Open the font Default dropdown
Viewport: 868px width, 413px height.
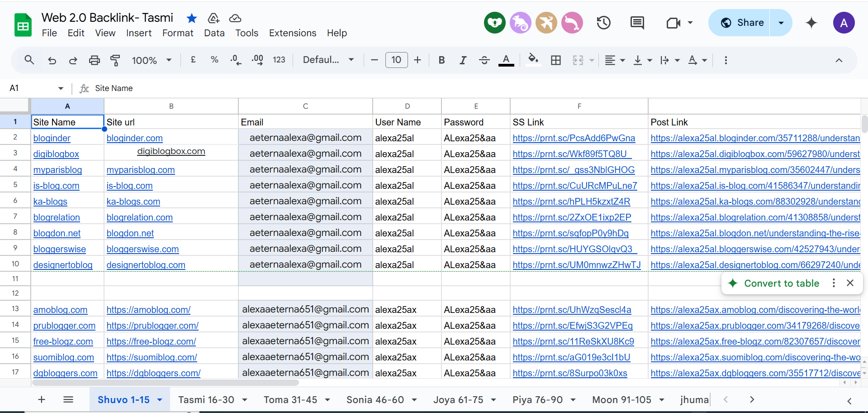328,60
